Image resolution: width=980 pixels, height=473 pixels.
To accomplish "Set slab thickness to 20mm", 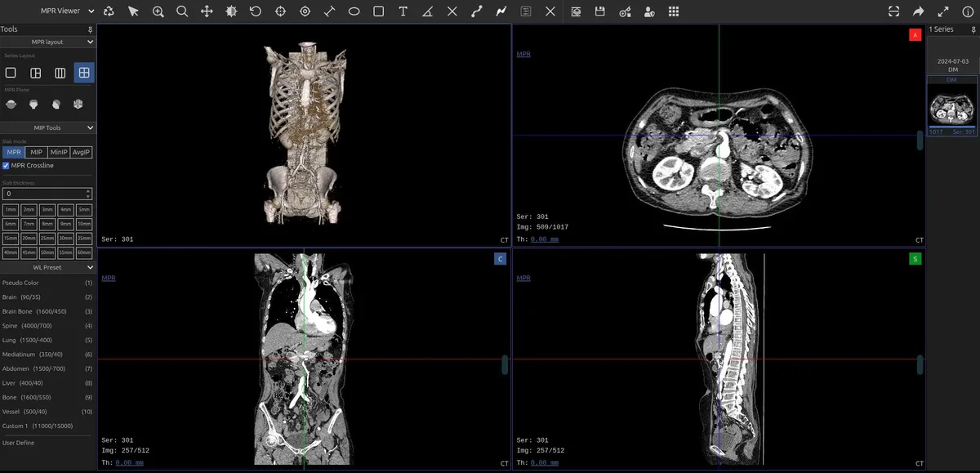I will click(29, 239).
